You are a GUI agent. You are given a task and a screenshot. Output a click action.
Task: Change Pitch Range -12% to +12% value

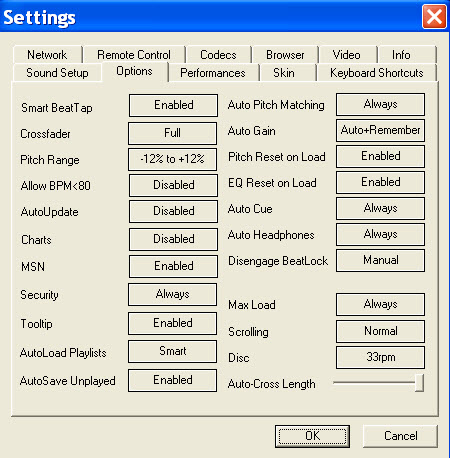click(173, 159)
